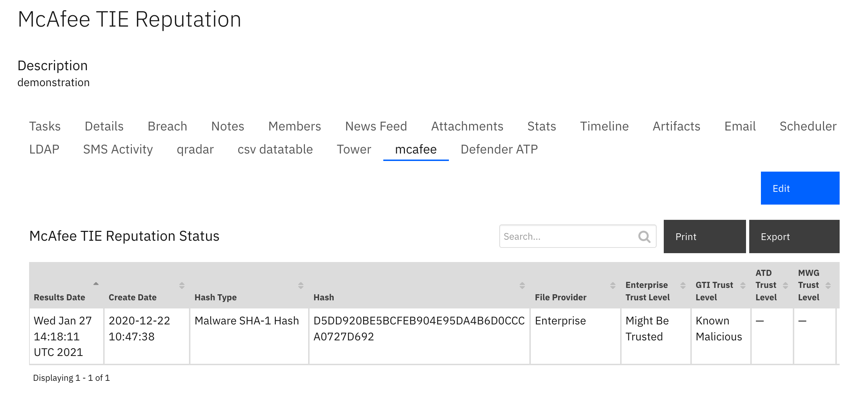The height and width of the screenshot is (412, 868).
Task: Select the 'Might Be Trusted' cell
Action: click(x=656, y=336)
